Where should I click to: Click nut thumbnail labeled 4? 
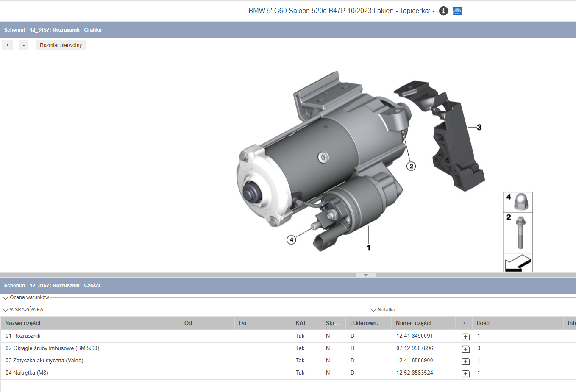(518, 202)
